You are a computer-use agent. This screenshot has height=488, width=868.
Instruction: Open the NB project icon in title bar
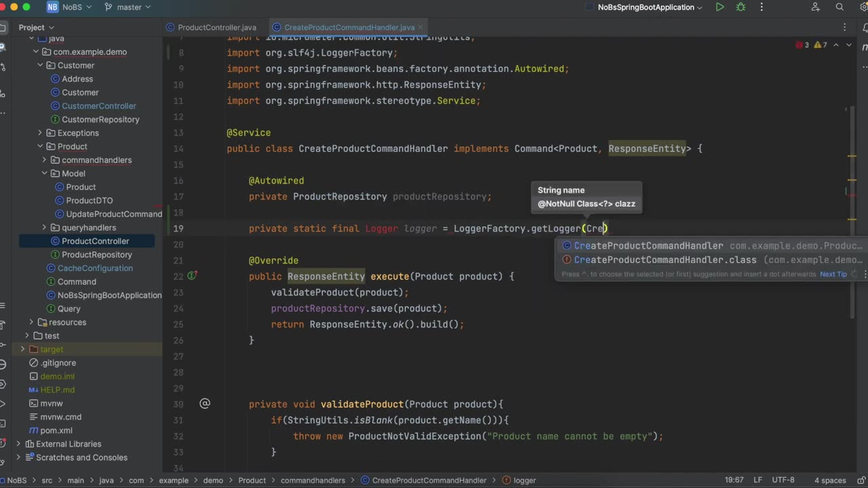[52, 7]
